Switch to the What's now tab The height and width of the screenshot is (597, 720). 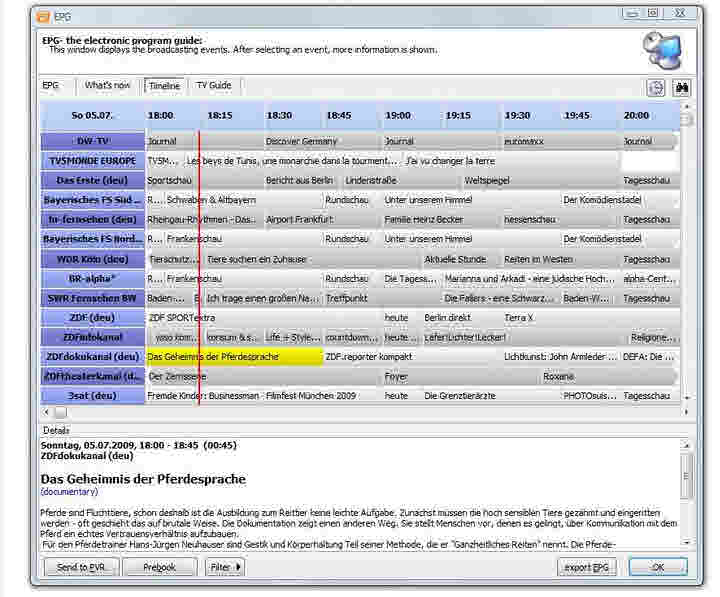click(x=107, y=86)
